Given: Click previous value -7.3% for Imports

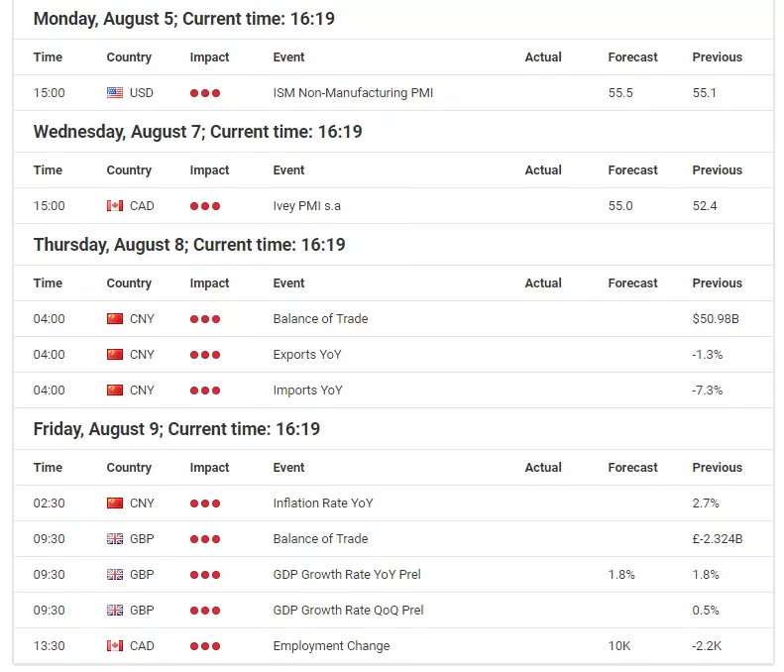Looking at the screenshot, I should pos(708,390).
